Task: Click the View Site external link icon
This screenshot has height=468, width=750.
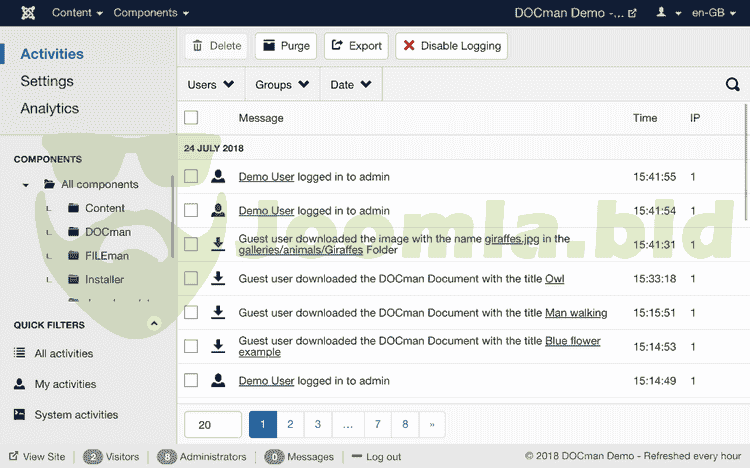Action: (14, 456)
